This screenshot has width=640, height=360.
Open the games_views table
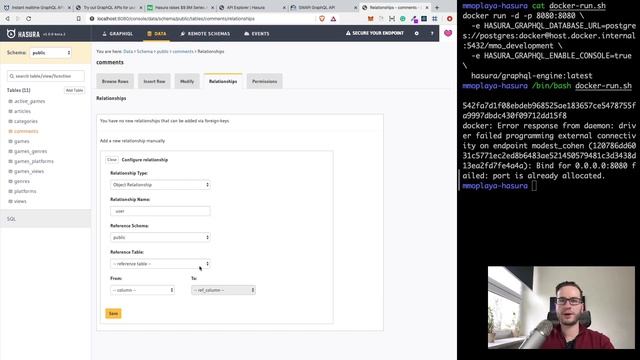click(x=29, y=171)
